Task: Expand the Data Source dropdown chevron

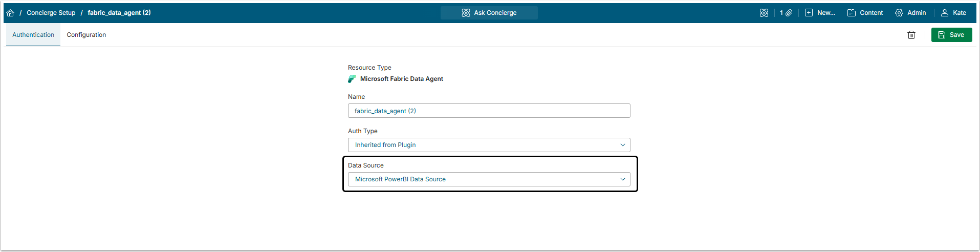Action: (623, 179)
